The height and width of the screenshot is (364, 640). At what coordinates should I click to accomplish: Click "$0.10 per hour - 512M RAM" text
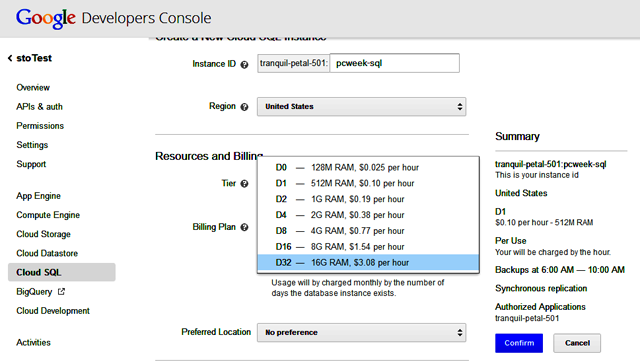point(544,223)
